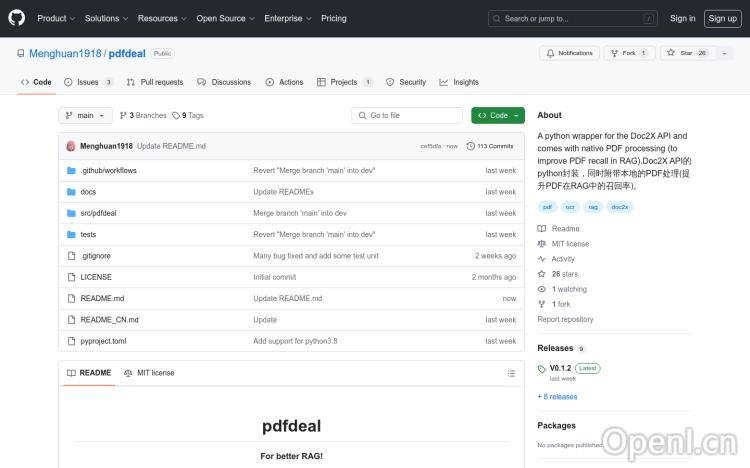Select the MIT license tab
This screenshot has height=468, width=750.
[149, 373]
